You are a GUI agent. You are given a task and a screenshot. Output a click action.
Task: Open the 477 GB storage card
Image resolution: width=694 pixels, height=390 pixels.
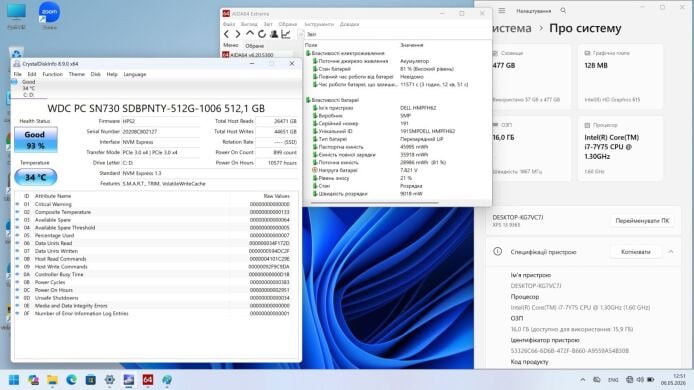529,76
